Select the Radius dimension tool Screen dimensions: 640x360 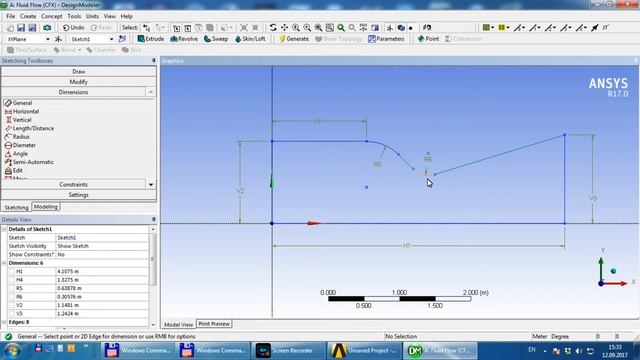click(17, 137)
